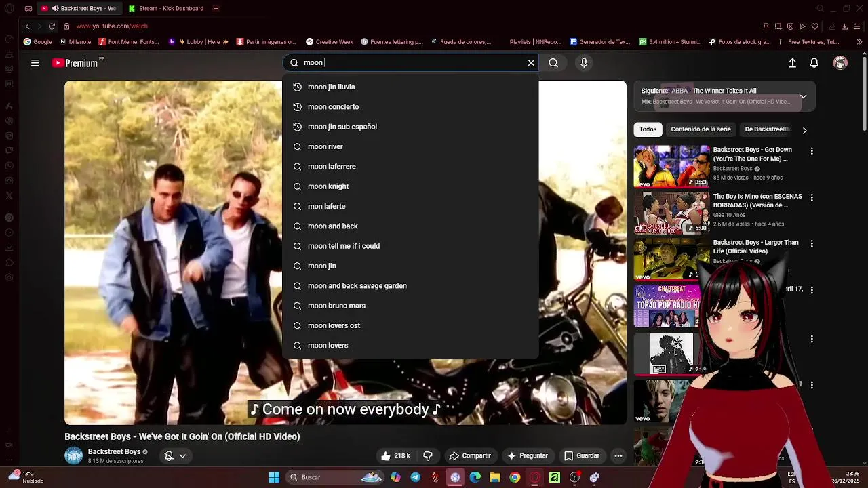Screen dimensions: 868x488
Task: Select the De Backstreet Boys chip
Action: tap(767, 129)
